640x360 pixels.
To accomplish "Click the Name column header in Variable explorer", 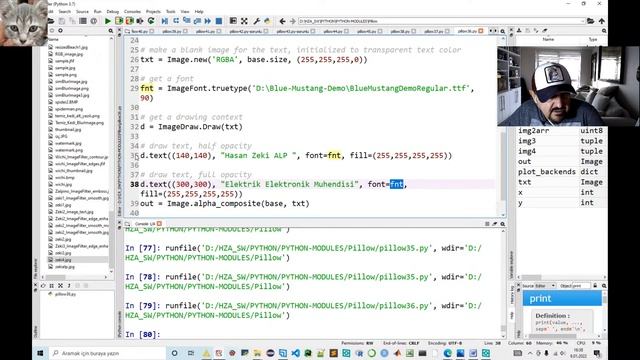I will point(548,40).
